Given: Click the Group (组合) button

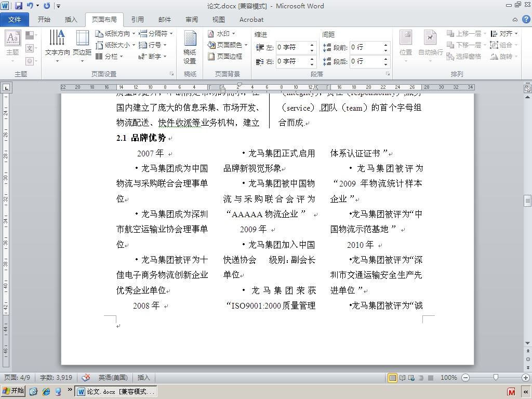Looking at the screenshot, I should 504,45.
